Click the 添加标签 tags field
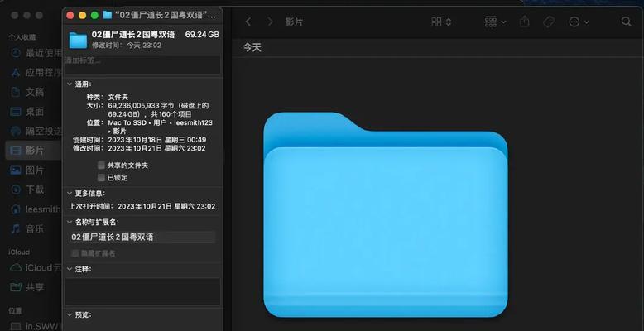 (142, 65)
